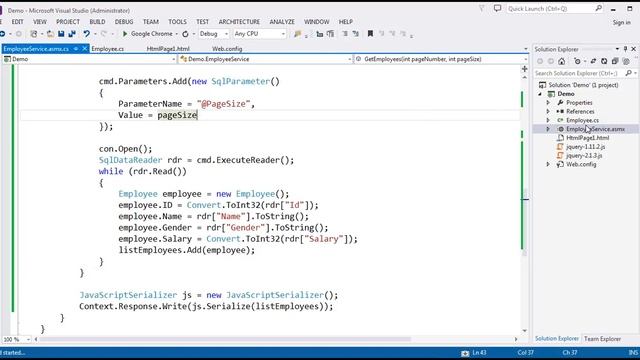The width and height of the screenshot is (640, 360).
Task: Click the notifications flag icon in title bar
Action: tap(482, 8)
